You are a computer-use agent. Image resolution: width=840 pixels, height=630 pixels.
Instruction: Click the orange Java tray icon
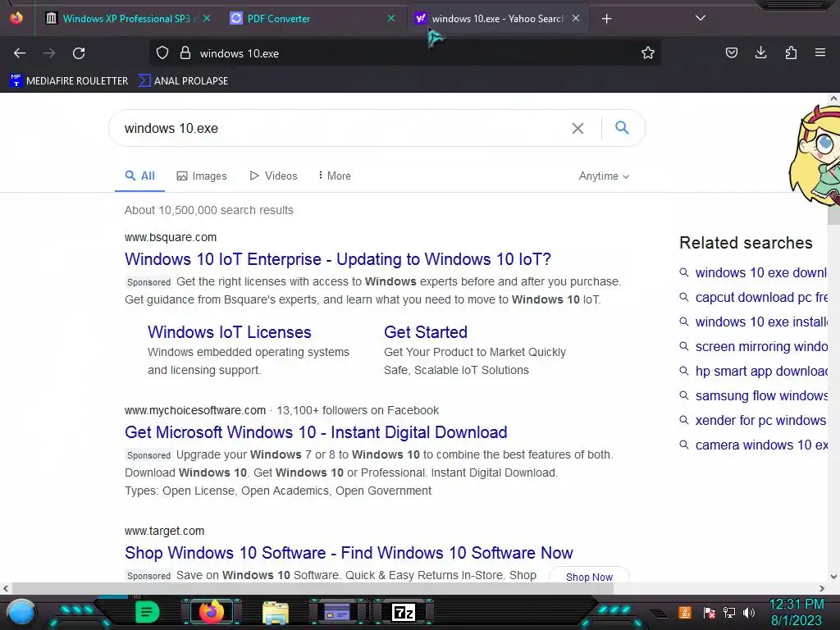coord(685,612)
